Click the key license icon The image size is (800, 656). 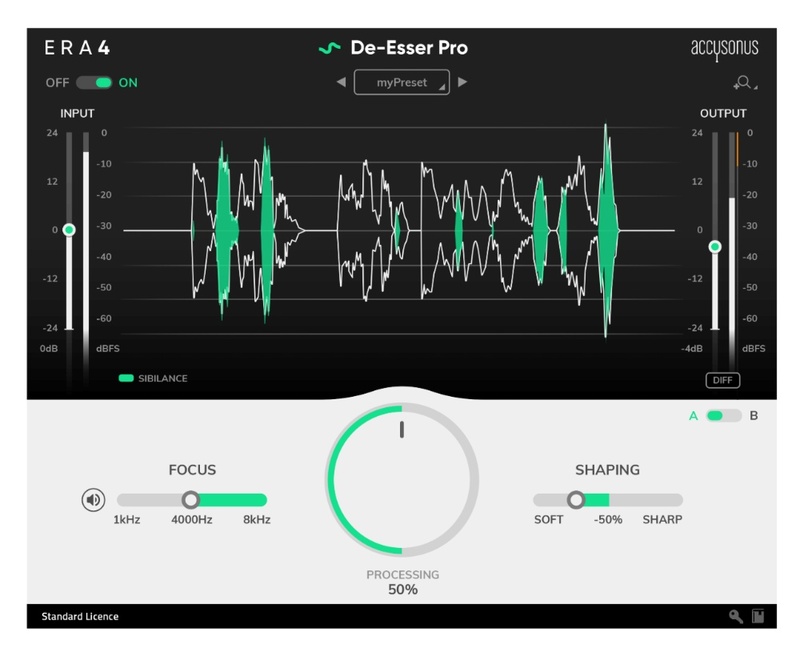(736, 616)
